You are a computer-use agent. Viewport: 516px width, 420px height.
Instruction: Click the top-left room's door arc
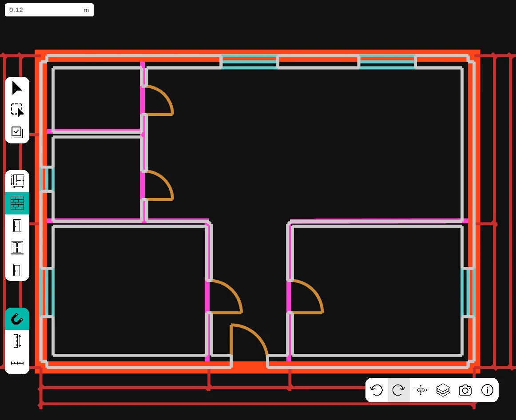point(159,100)
